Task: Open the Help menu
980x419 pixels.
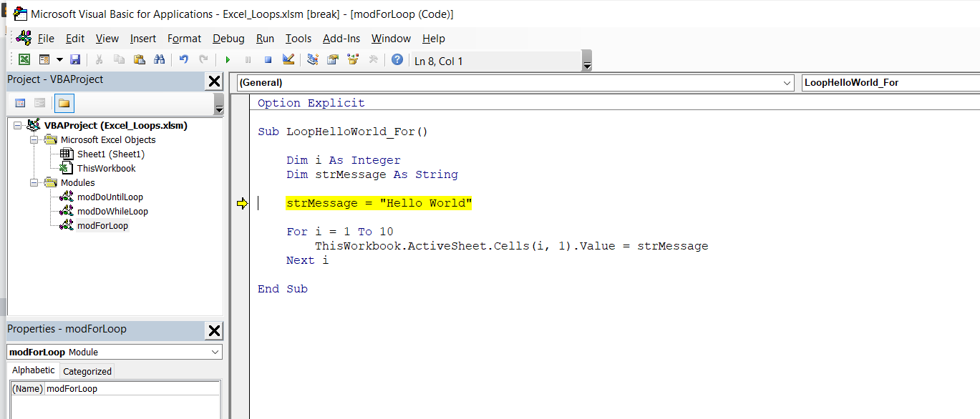Action: point(434,39)
